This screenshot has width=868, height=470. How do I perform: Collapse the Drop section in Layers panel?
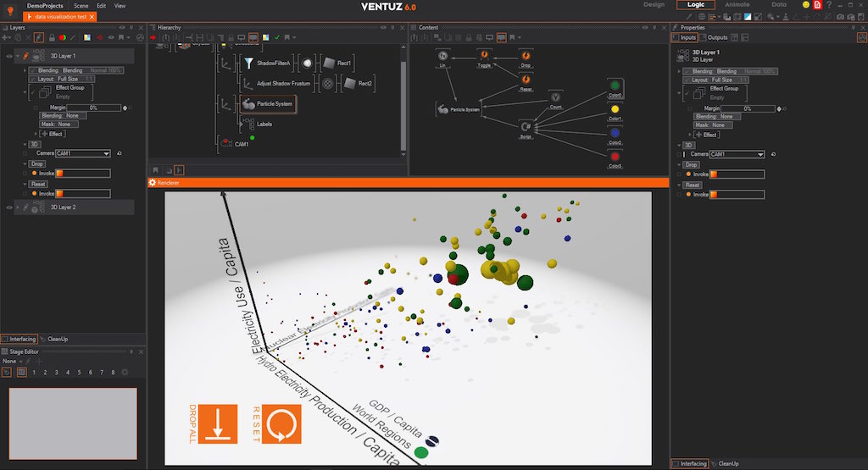coord(24,163)
